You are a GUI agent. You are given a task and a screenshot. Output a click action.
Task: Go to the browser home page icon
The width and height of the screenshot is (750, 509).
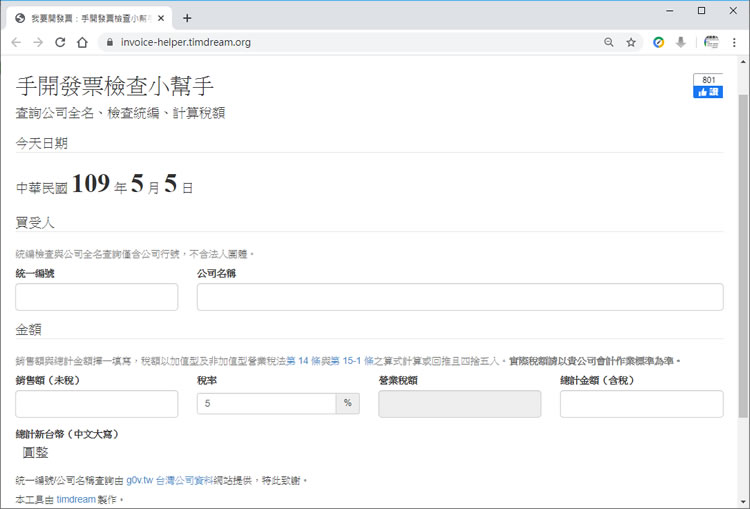tap(82, 42)
